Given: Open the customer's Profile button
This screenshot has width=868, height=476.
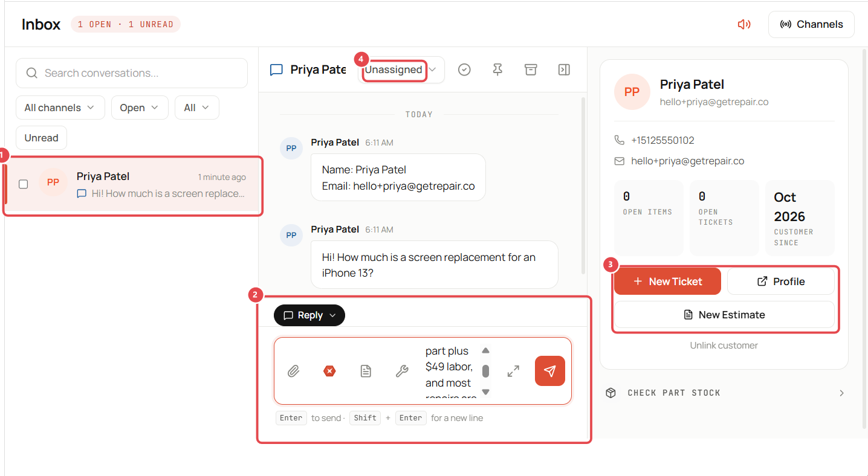Looking at the screenshot, I should (x=781, y=281).
